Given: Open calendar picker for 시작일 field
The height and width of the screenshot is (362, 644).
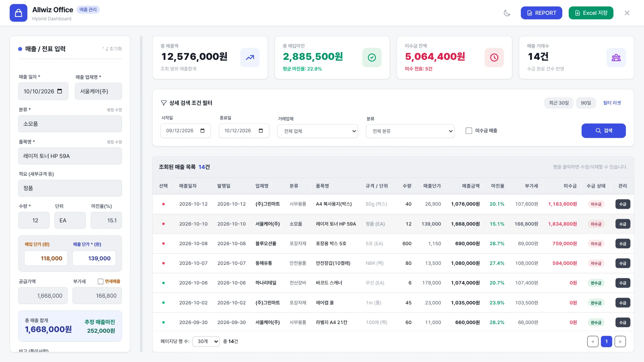Looking at the screenshot, I should pos(203,131).
